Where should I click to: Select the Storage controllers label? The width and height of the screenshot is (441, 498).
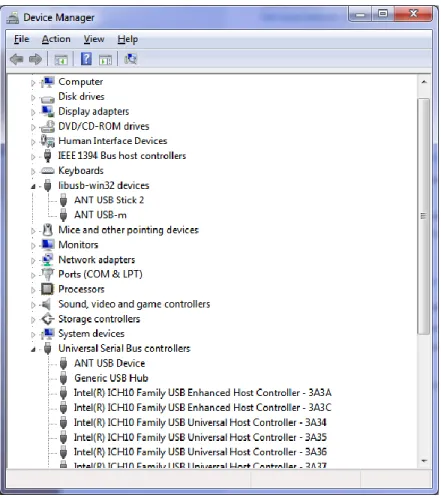click(99, 319)
